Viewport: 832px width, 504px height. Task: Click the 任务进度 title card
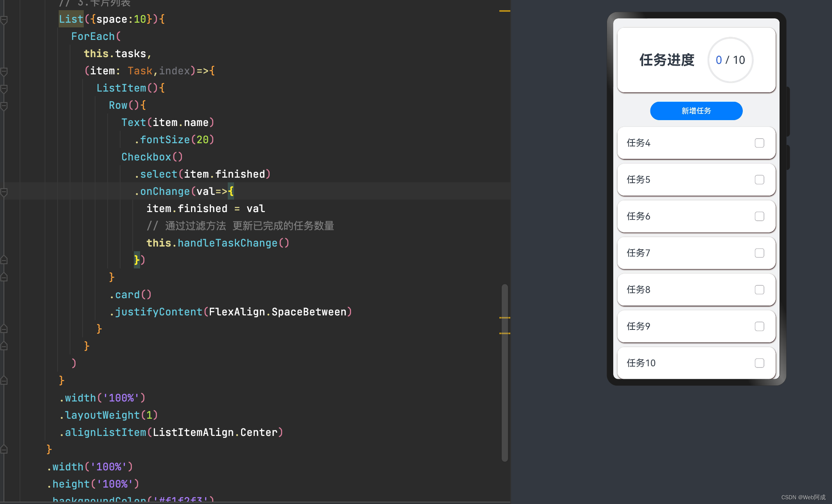point(666,60)
